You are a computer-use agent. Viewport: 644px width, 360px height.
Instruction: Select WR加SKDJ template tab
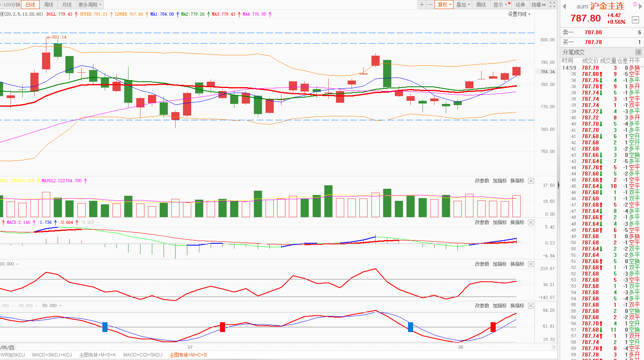[12, 355]
